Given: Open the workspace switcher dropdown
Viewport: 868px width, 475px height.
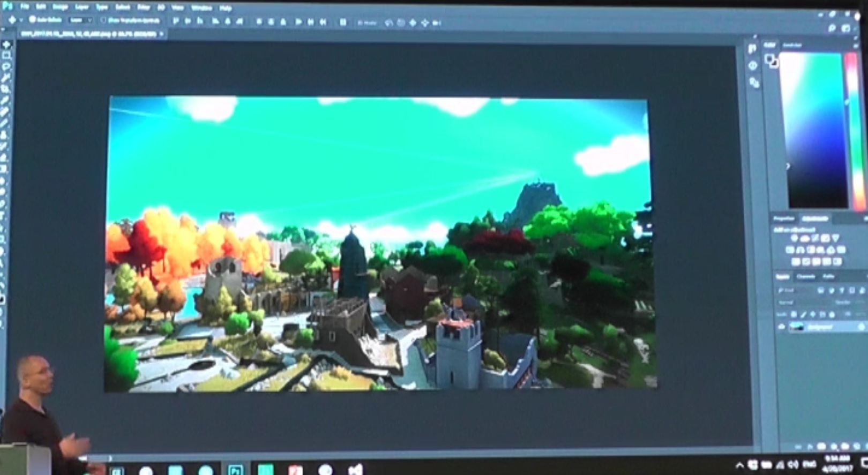Looking at the screenshot, I should (x=847, y=28).
